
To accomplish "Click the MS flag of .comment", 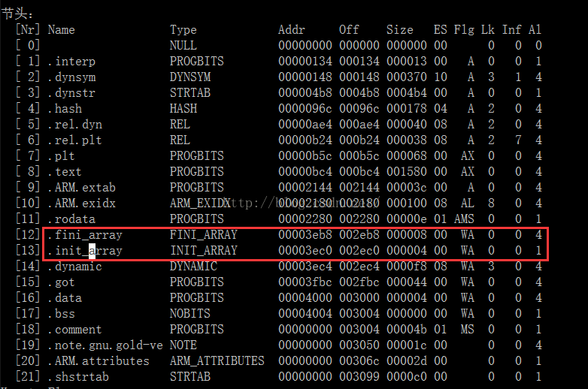I will [x=467, y=329].
